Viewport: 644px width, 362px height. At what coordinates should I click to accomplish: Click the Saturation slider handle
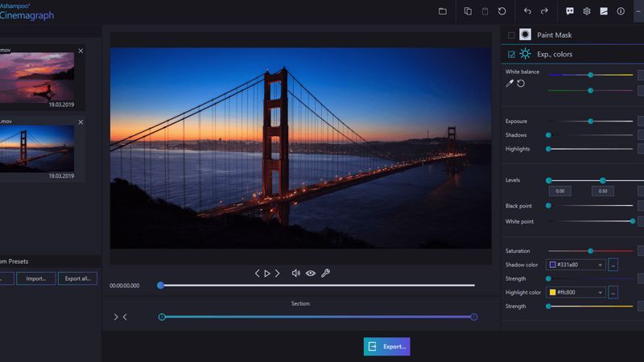[590, 251]
